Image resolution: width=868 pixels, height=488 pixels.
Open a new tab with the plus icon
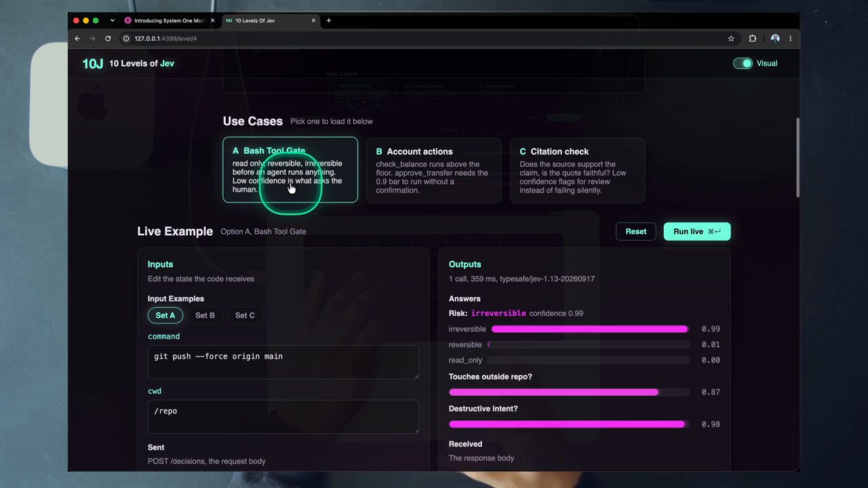[x=329, y=20]
